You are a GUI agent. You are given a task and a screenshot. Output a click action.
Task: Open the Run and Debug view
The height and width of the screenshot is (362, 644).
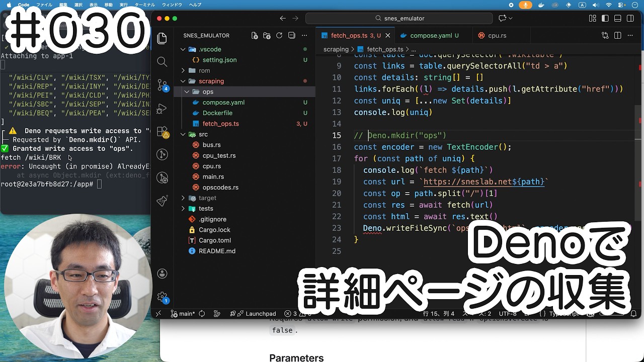[x=162, y=108]
